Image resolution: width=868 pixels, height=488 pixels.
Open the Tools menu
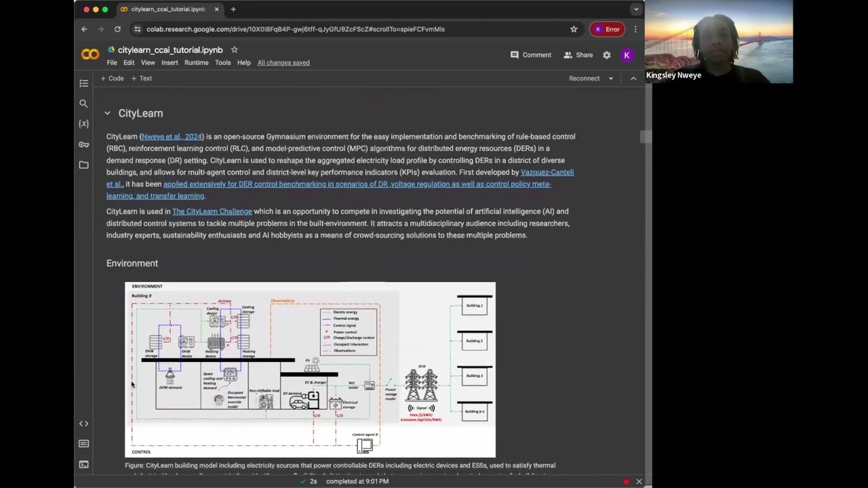[x=222, y=63]
